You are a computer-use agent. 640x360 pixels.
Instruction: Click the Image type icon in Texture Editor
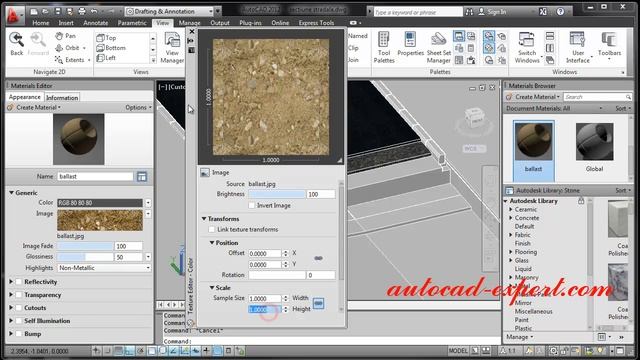(205, 173)
